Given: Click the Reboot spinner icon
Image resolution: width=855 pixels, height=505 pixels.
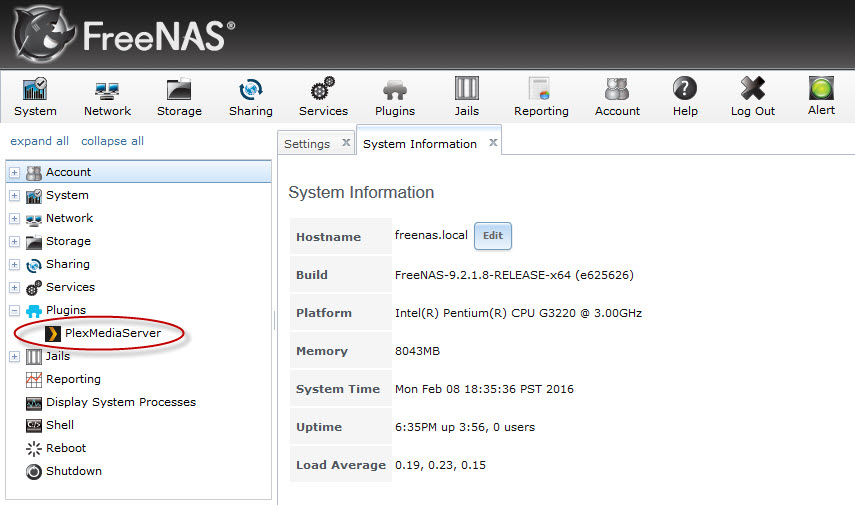Looking at the screenshot, I should point(34,449).
